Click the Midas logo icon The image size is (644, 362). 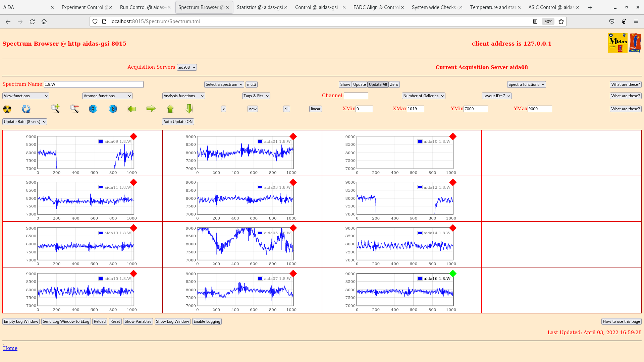coord(618,43)
